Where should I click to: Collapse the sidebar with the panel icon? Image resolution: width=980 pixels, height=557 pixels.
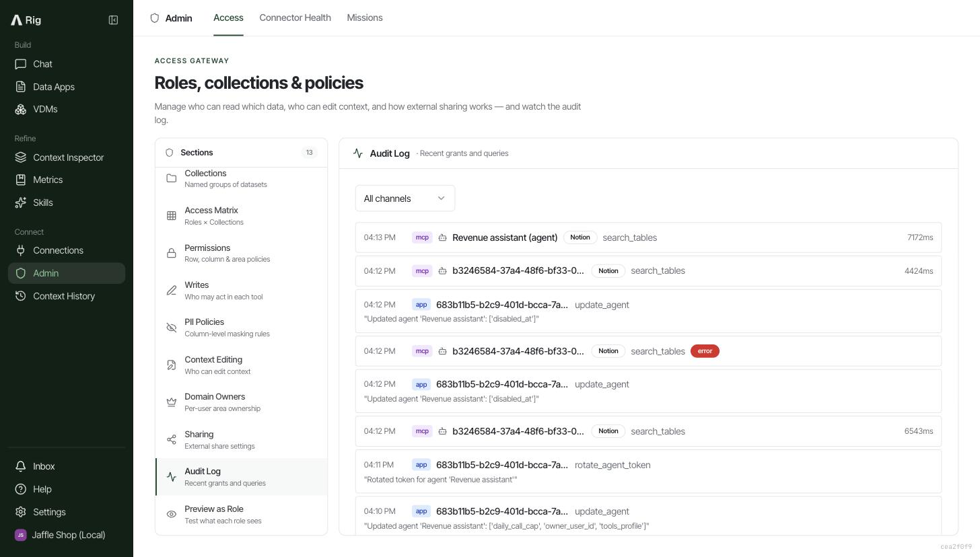click(x=113, y=20)
